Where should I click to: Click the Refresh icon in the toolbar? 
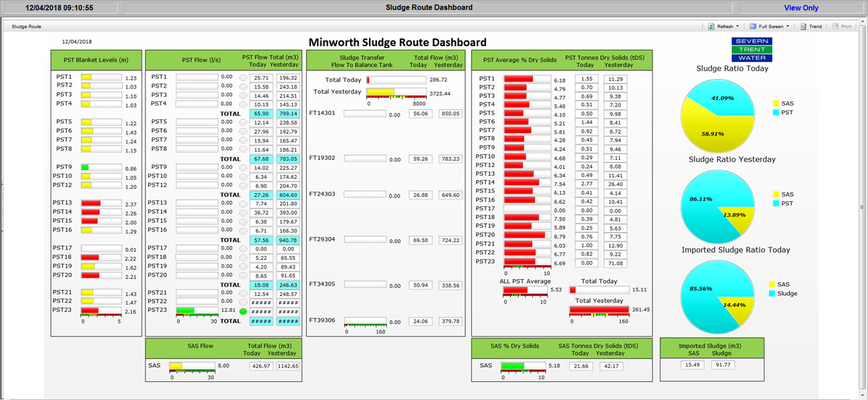point(712,26)
